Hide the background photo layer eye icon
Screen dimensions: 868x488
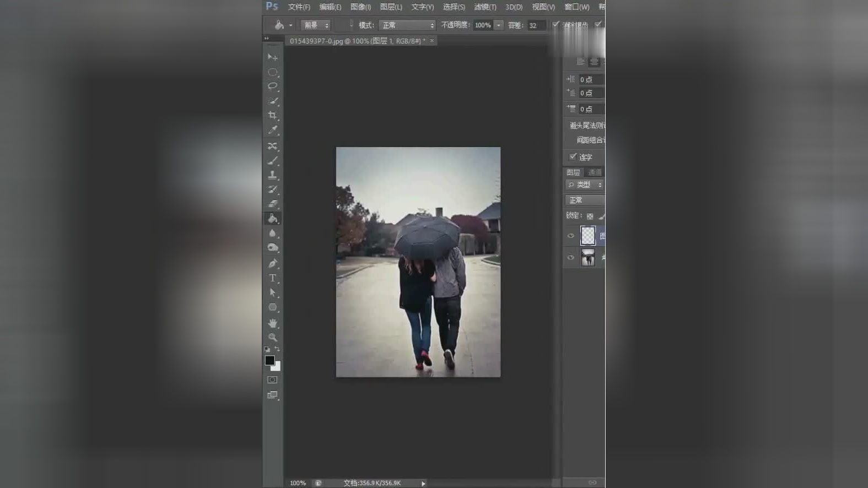570,257
